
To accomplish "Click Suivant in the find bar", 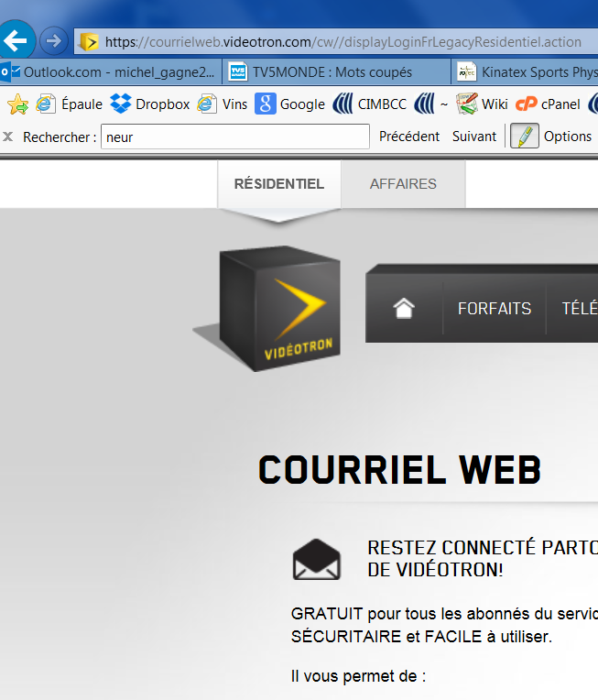I will click(x=474, y=137).
